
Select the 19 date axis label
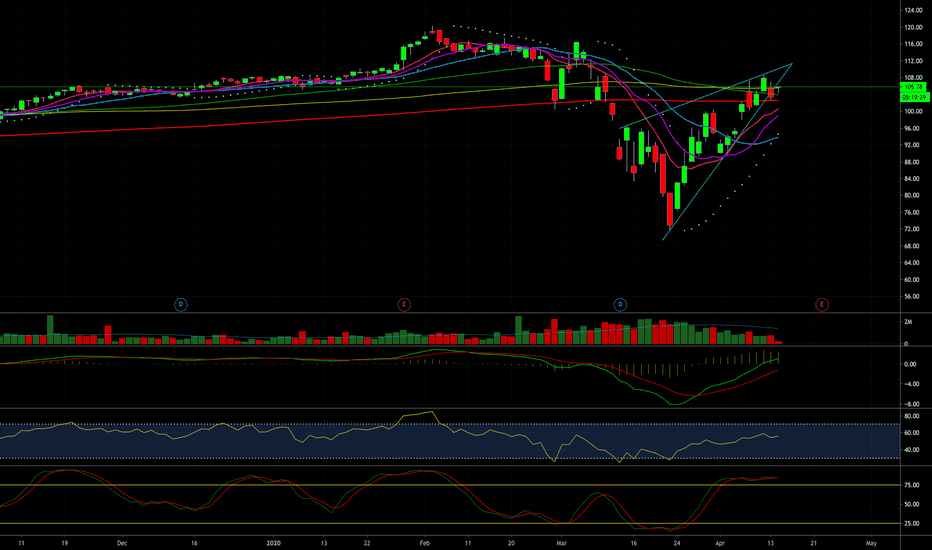coord(65,543)
